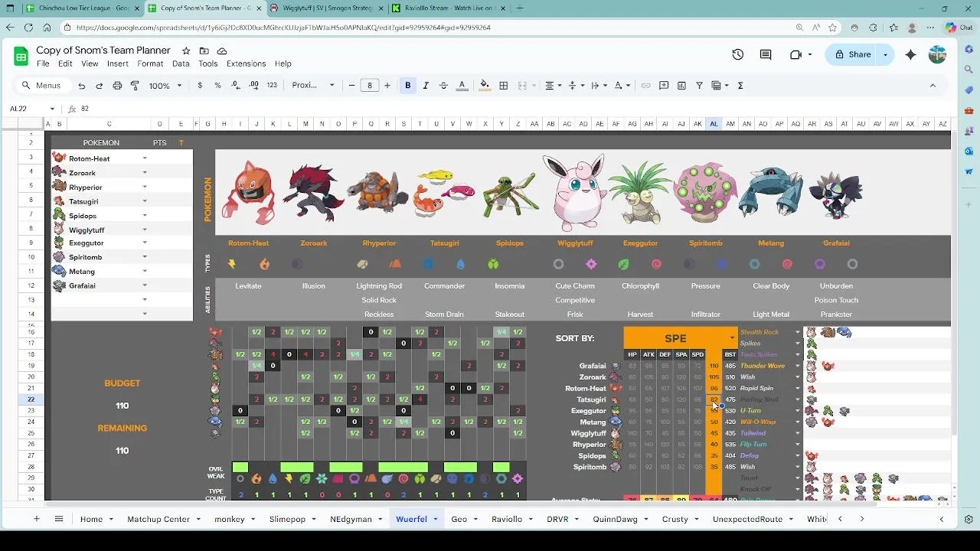Add a new sheet with plus
The image size is (980, 551).
[36, 519]
